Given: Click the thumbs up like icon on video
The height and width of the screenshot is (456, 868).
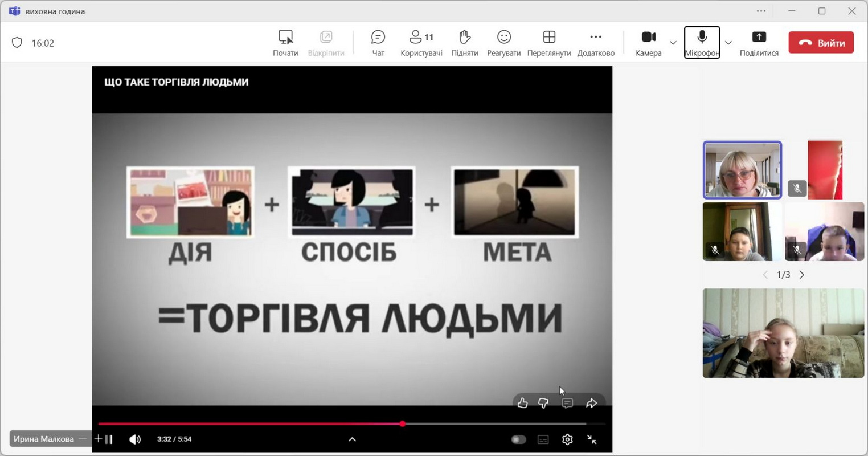Looking at the screenshot, I should click(522, 404).
